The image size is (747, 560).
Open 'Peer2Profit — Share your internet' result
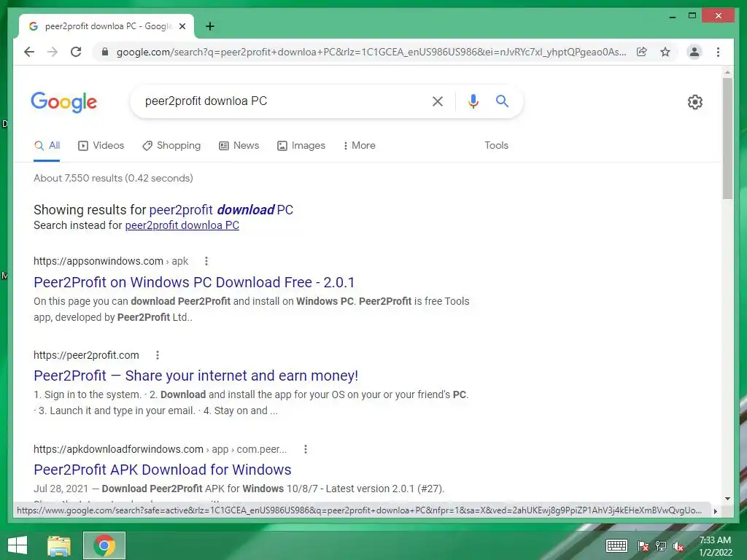pos(196,376)
